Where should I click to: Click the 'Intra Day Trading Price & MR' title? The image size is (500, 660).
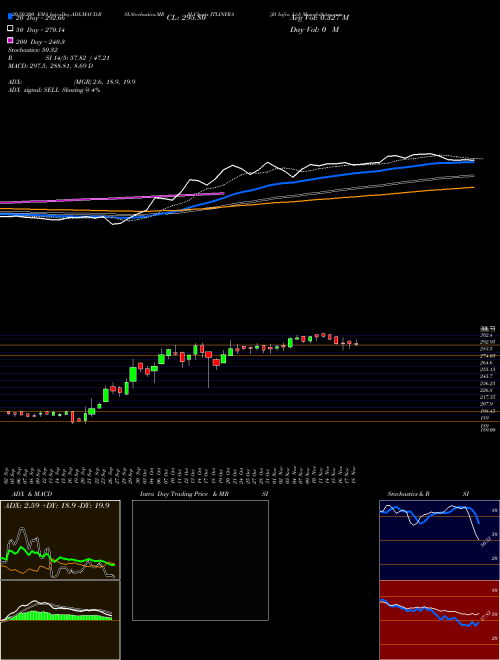(184, 494)
